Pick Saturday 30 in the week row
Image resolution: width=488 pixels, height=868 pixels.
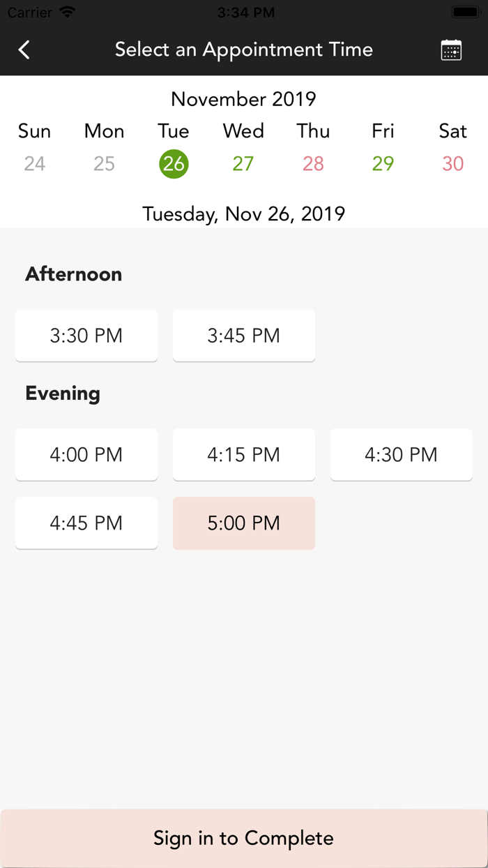(452, 164)
